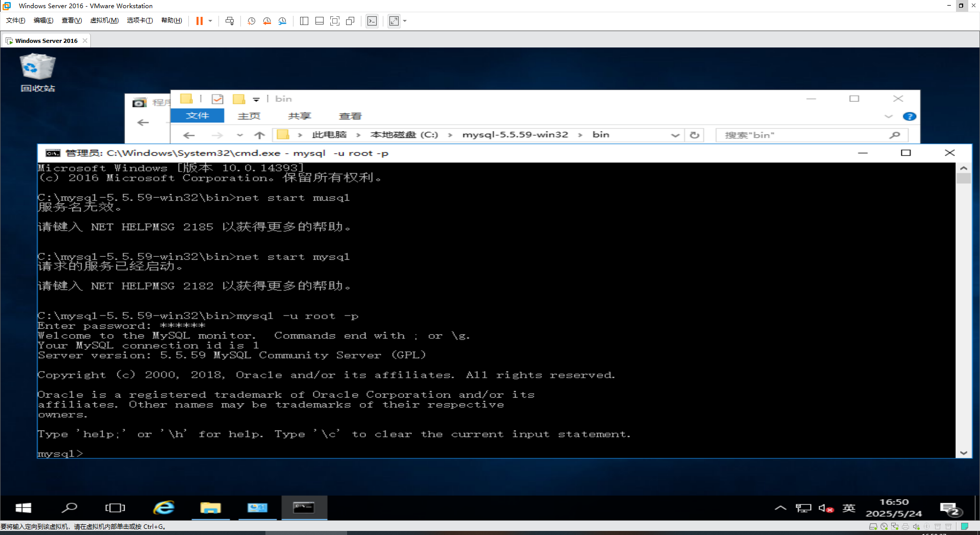Switch VMware to Unity mode
The height and width of the screenshot is (535, 980).
point(350,21)
